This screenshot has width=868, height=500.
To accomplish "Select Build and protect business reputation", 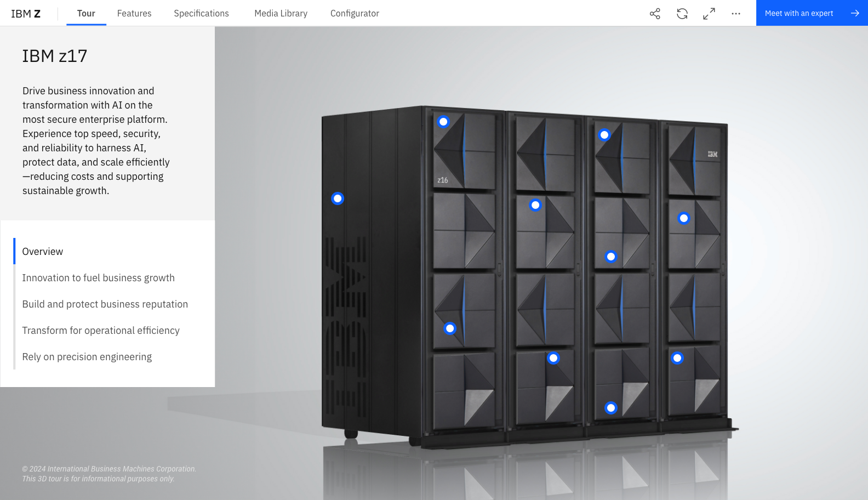I will coord(105,304).
